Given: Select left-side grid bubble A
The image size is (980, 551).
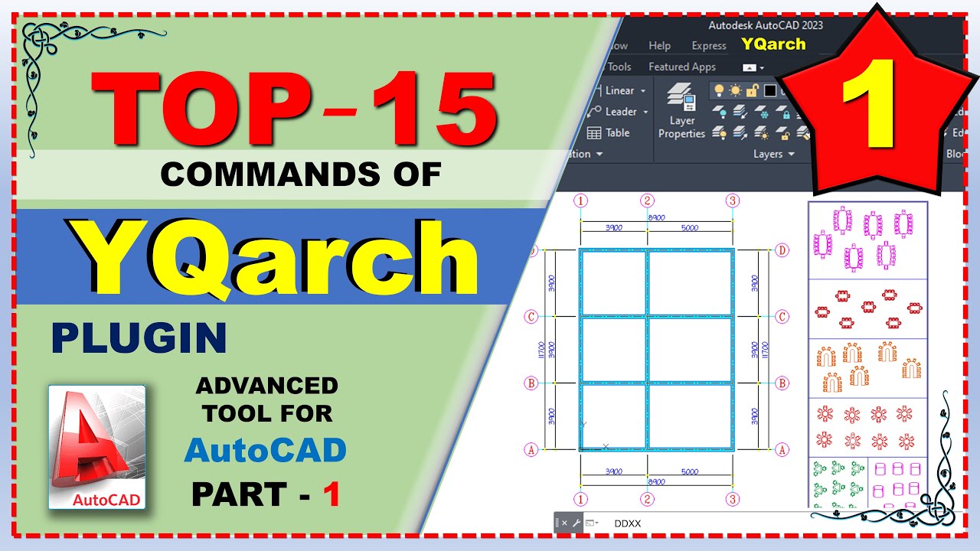Looking at the screenshot, I should point(531,450).
